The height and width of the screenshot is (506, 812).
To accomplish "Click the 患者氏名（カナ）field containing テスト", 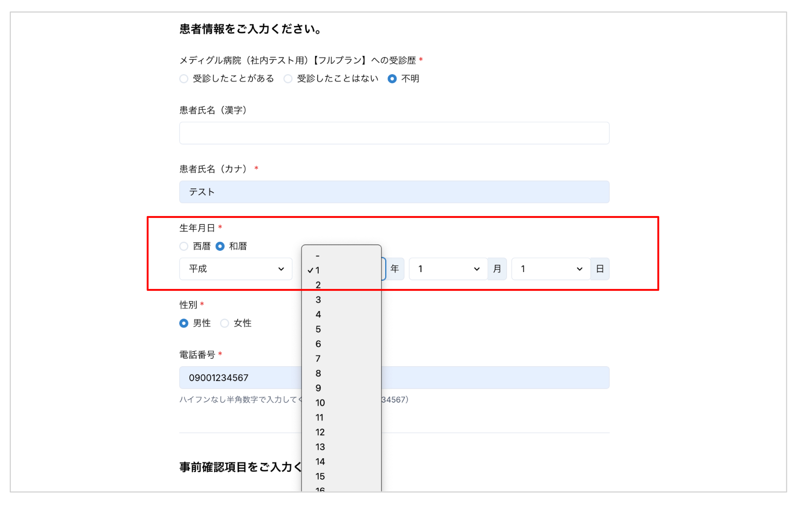I will point(394,192).
